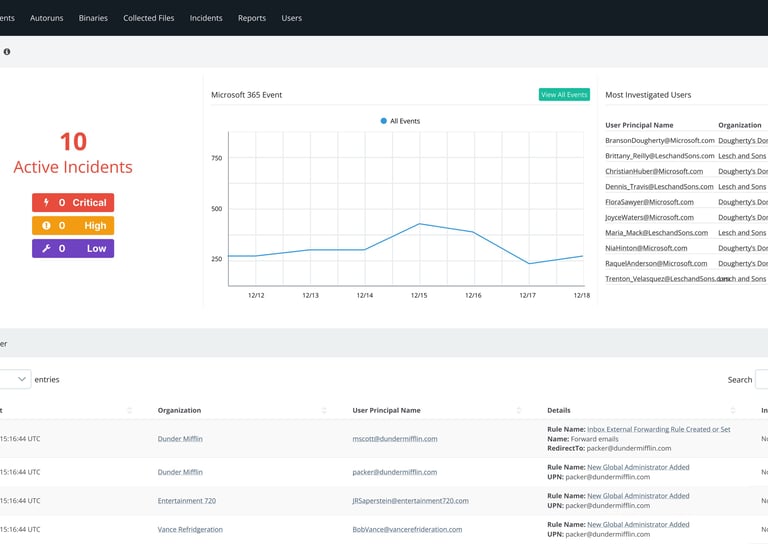Click the exclamation icon on High badge
This screenshot has height=553, width=768.
(46, 225)
